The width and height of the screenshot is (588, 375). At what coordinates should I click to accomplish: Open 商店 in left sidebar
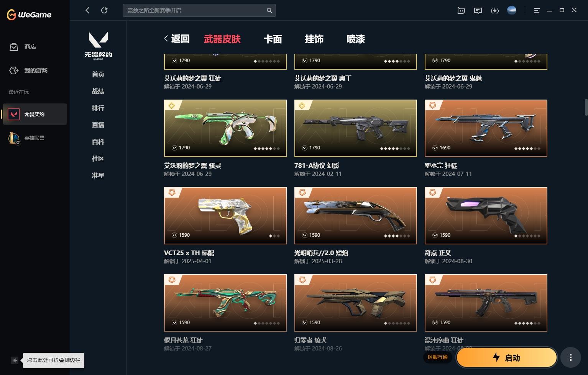pos(23,47)
